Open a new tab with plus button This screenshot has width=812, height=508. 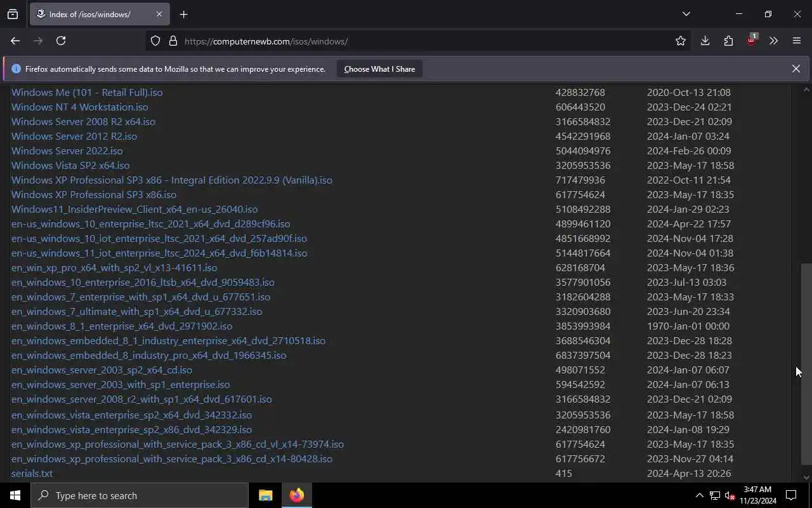[x=183, y=14]
